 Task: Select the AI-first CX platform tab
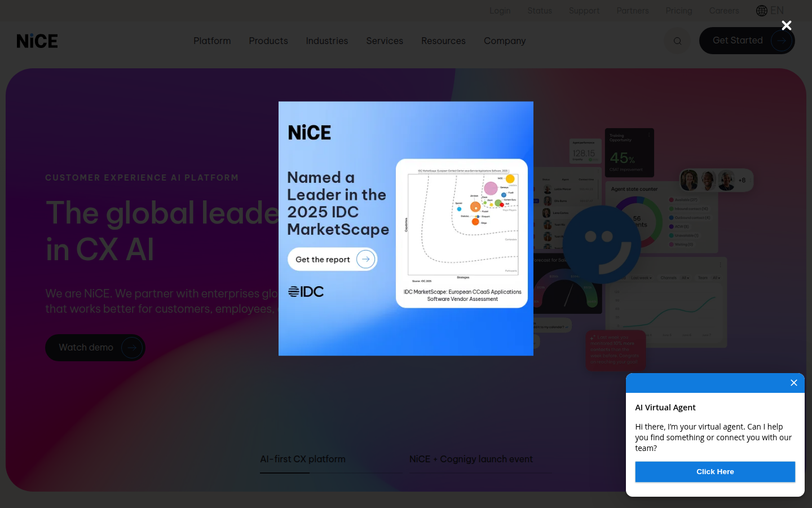tap(303, 459)
